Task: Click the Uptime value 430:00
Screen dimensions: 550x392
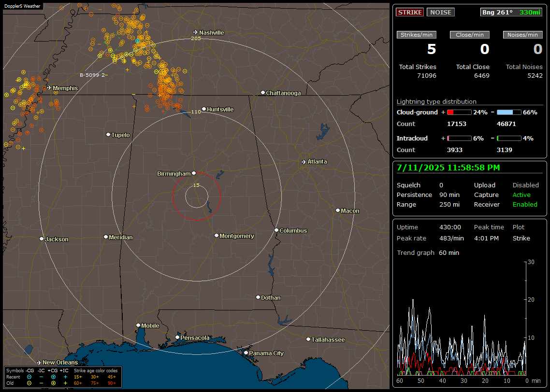Action: pos(450,227)
